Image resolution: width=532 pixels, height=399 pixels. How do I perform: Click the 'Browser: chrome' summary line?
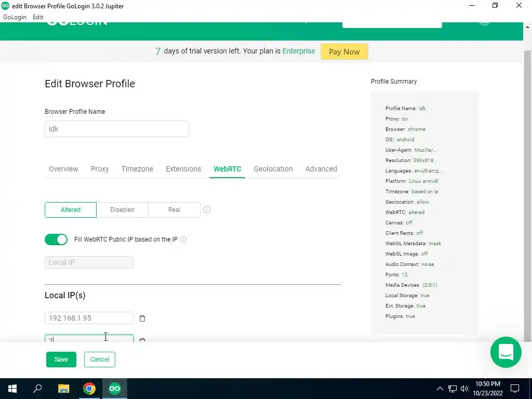405,129
